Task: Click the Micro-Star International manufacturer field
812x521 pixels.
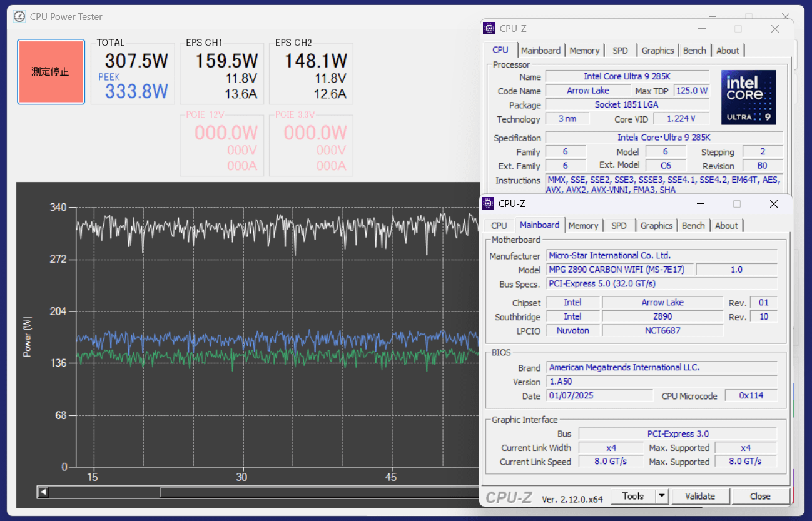Action: pos(662,255)
